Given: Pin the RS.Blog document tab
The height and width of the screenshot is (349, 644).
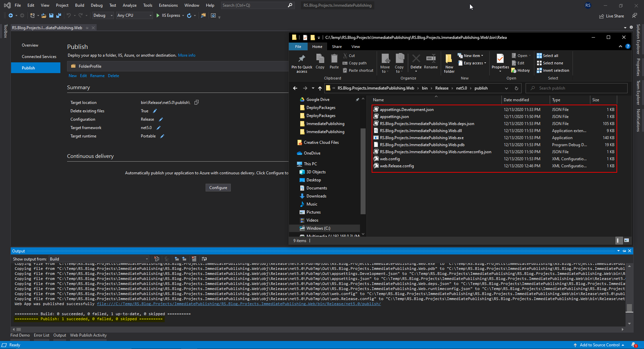Looking at the screenshot, I should (87, 28).
